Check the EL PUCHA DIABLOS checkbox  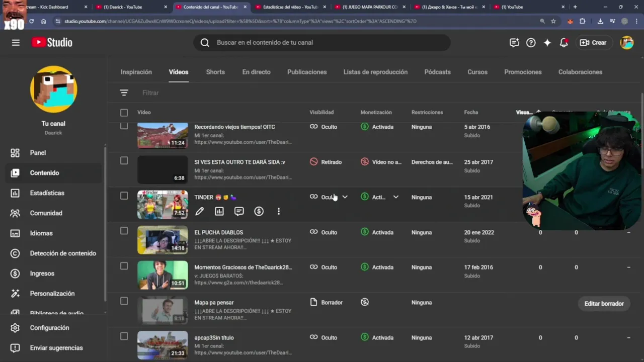click(124, 231)
